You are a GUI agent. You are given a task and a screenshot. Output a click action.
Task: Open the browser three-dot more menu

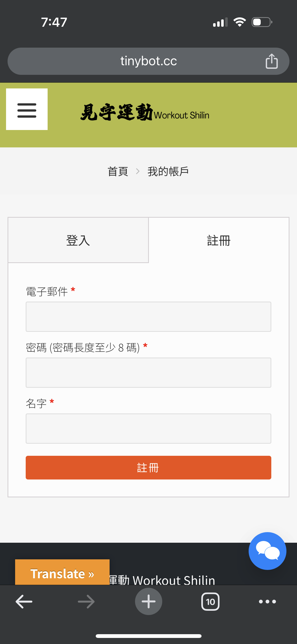pyautogui.click(x=267, y=602)
